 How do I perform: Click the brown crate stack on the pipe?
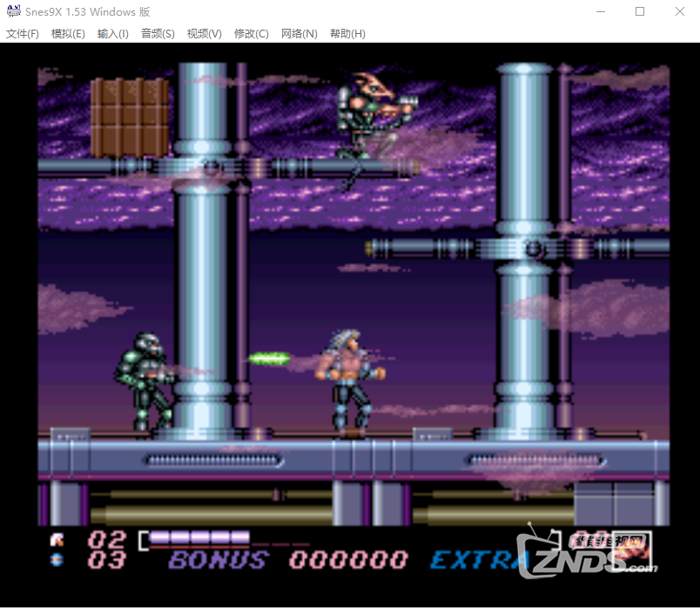[x=130, y=118]
